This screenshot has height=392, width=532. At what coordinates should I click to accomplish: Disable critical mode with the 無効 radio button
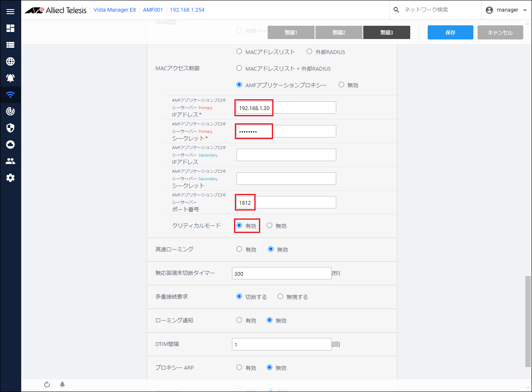pyautogui.click(x=270, y=225)
